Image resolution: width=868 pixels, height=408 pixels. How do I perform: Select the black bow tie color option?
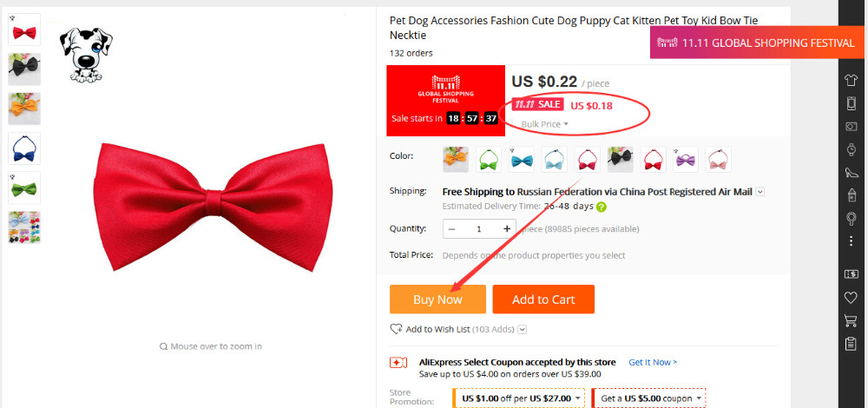(x=620, y=160)
